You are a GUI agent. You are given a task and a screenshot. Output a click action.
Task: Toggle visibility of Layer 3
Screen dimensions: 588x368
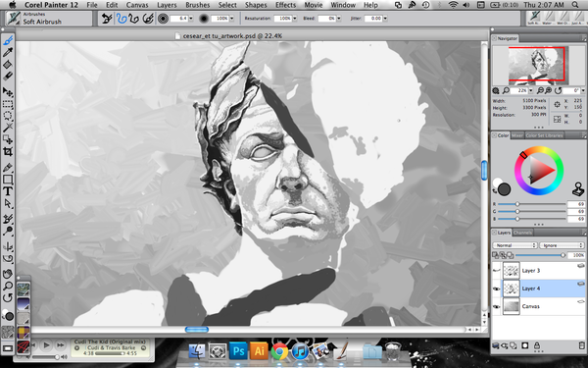coord(497,271)
